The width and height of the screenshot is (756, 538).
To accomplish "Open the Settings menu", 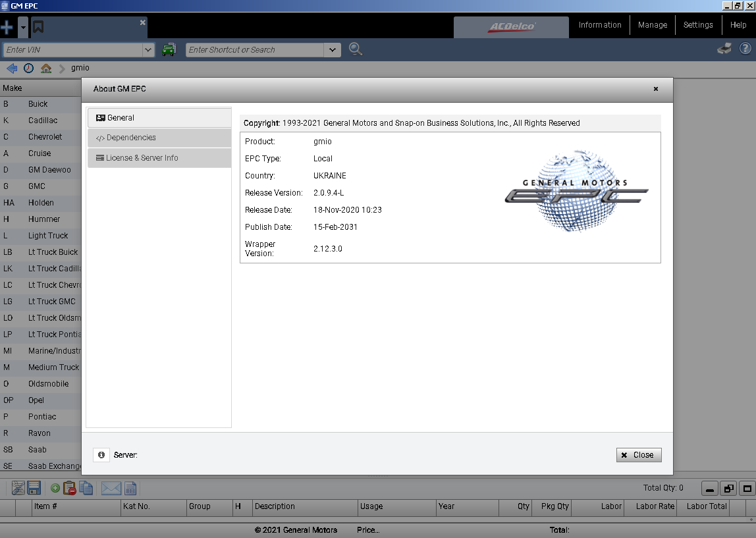I will click(x=697, y=25).
